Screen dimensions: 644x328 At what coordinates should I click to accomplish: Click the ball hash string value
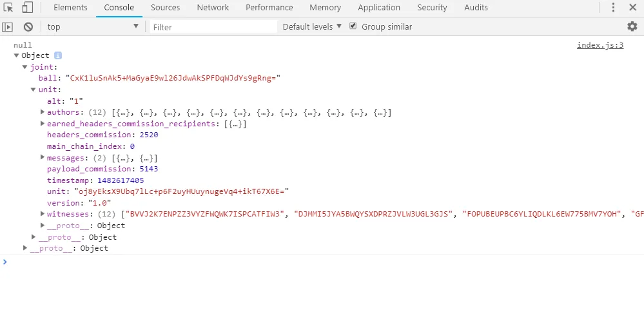click(173, 78)
